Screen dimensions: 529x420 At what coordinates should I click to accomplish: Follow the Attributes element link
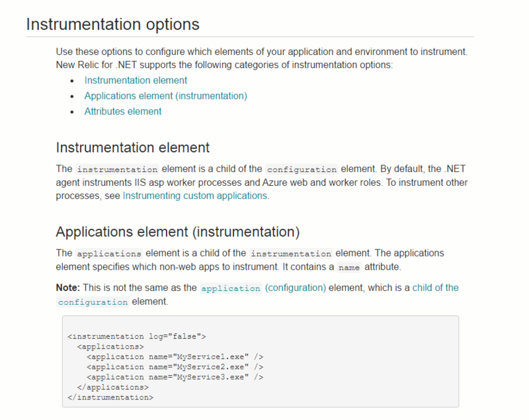click(122, 111)
